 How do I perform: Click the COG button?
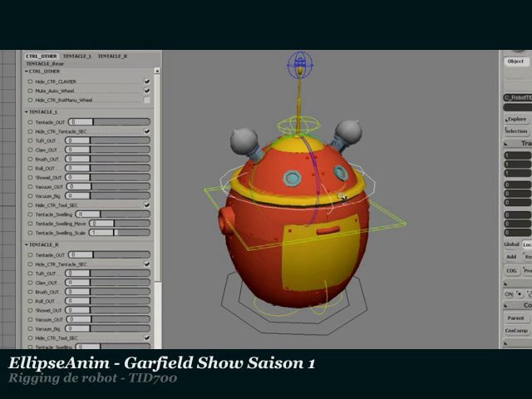(x=512, y=271)
